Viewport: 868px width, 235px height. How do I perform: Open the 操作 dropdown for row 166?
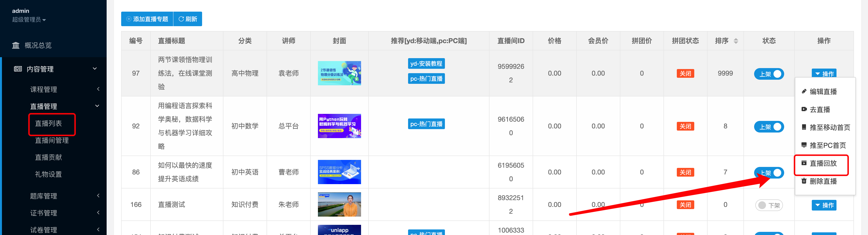point(824,205)
